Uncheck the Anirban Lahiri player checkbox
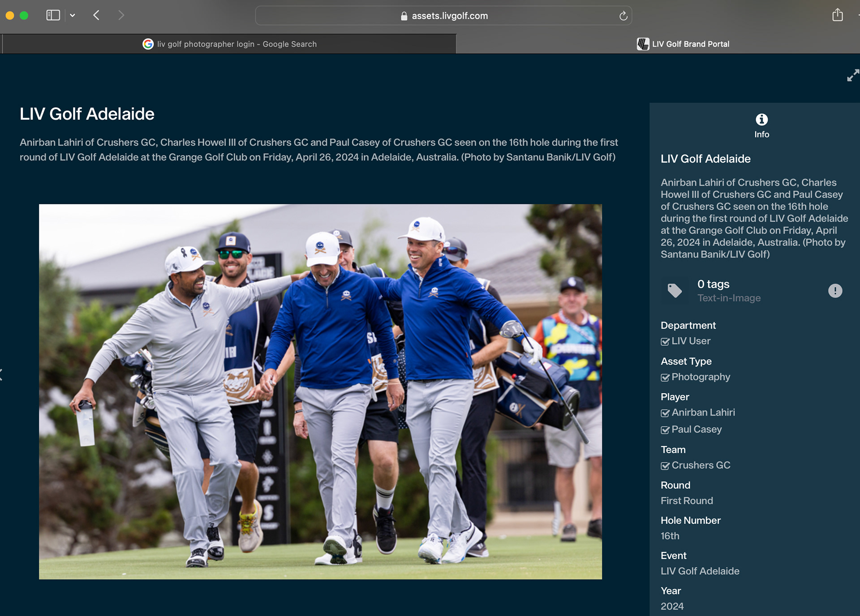The image size is (860, 616). pyautogui.click(x=665, y=413)
